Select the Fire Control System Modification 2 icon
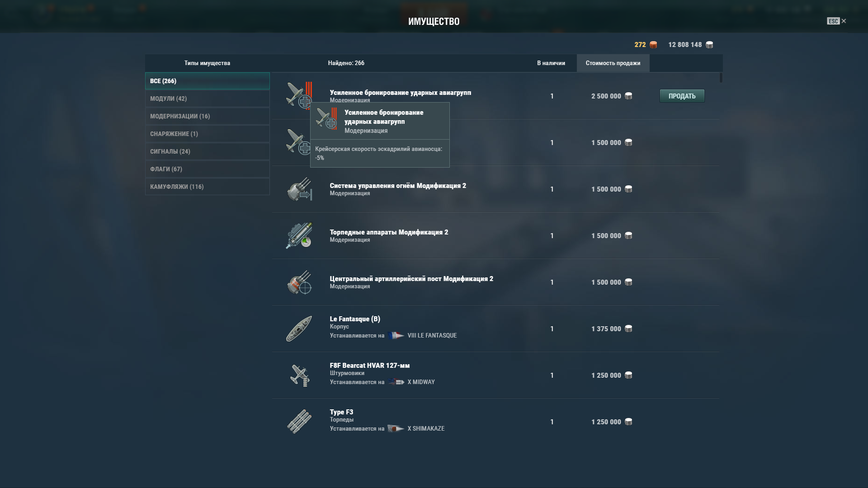 (x=299, y=189)
